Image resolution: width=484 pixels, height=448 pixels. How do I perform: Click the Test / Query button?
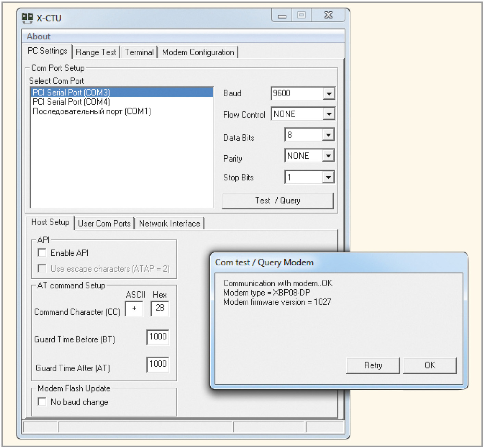click(x=278, y=201)
